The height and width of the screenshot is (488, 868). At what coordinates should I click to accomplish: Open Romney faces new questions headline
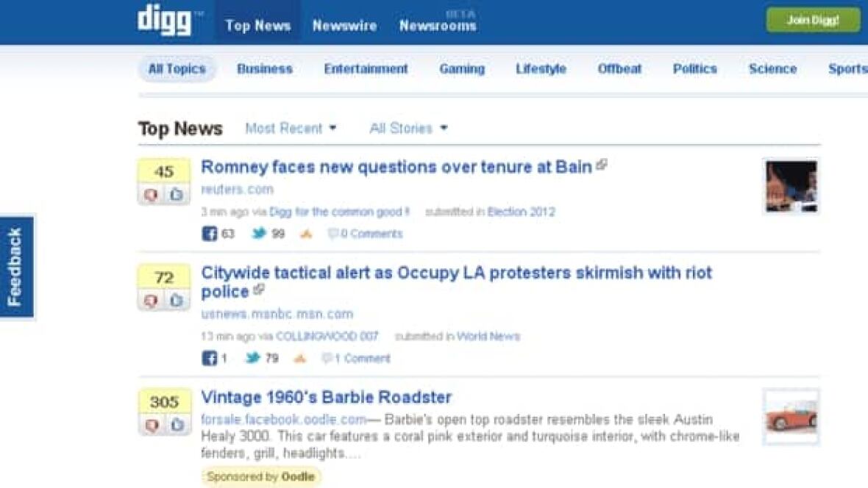click(x=396, y=168)
